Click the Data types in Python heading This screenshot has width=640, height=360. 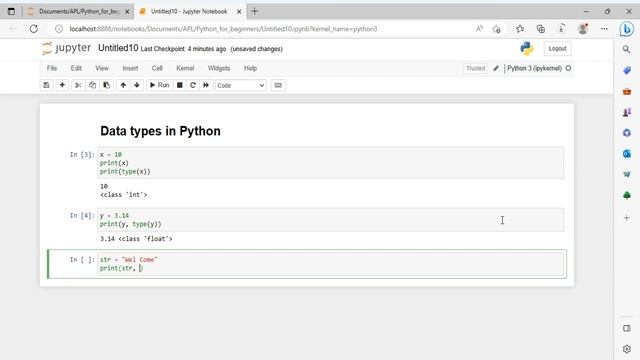(160, 131)
